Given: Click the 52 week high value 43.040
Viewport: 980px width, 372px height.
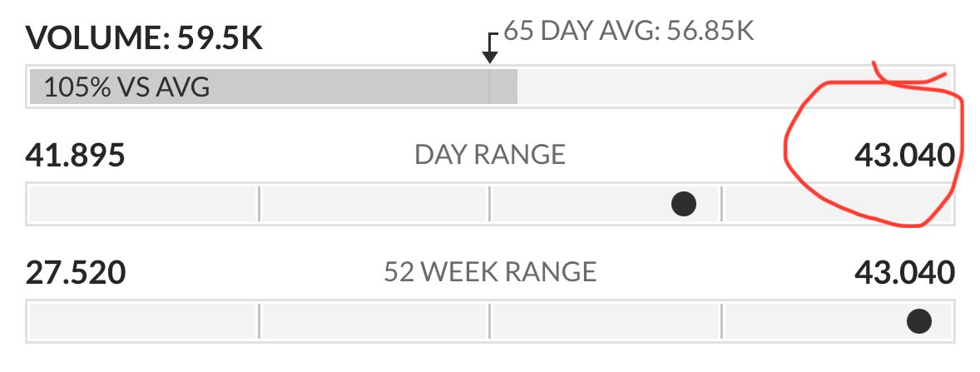Looking at the screenshot, I should (x=904, y=273).
